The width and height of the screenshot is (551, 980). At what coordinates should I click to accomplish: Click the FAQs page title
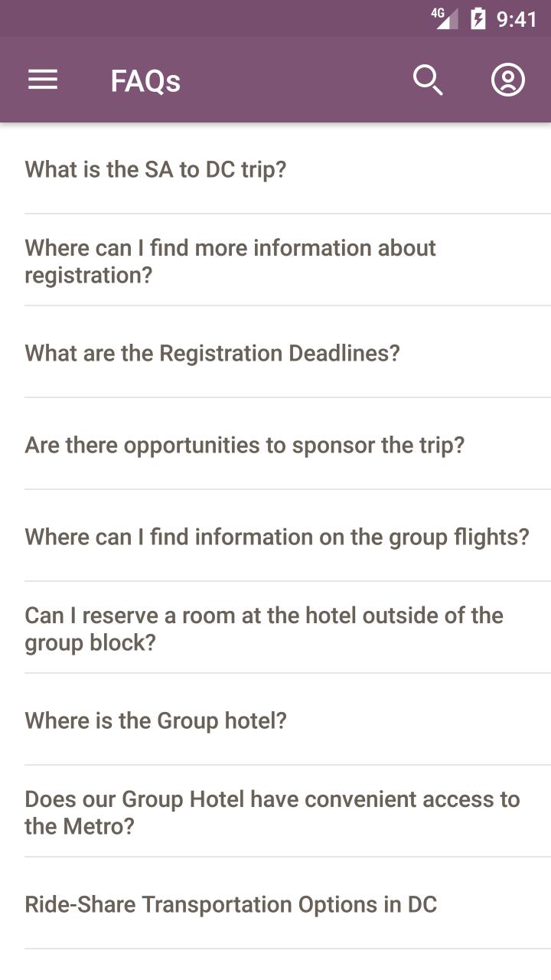click(145, 80)
